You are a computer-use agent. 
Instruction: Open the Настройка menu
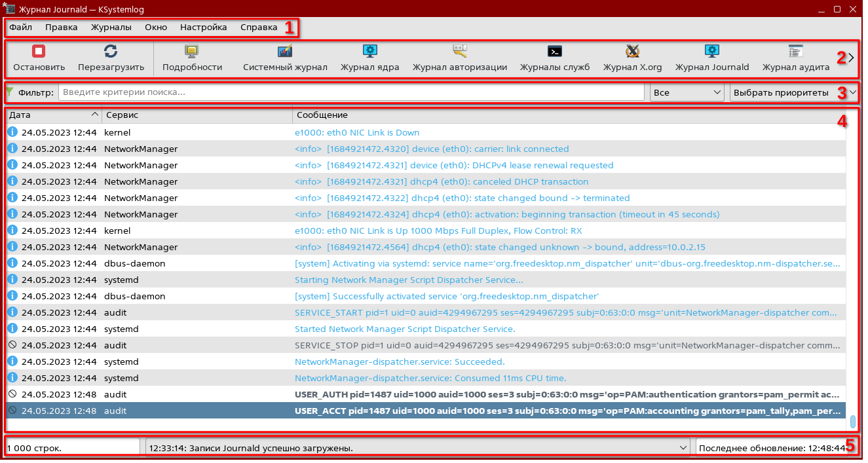coord(203,28)
